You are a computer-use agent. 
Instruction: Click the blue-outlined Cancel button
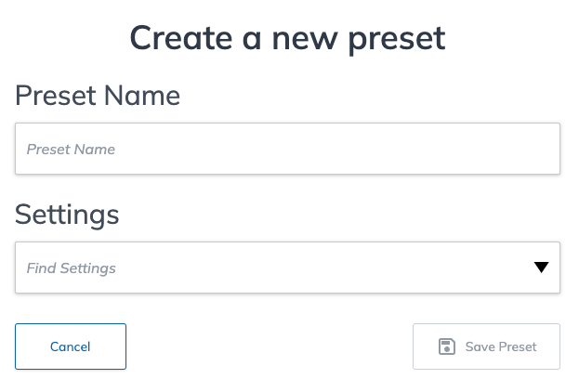pyautogui.click(x=71, y=346)
